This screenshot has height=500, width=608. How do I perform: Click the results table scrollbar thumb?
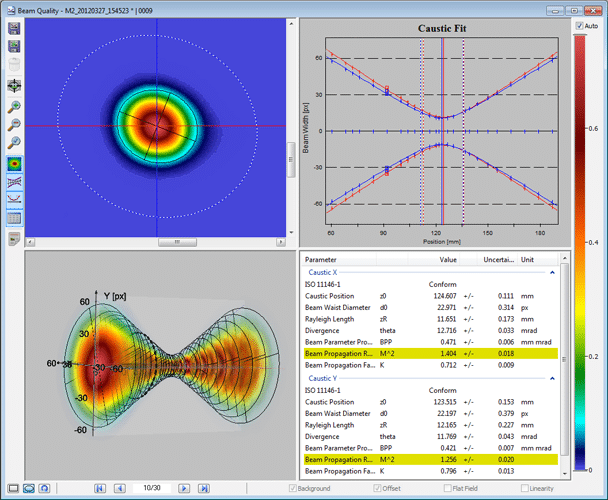(x=565, y=360)
